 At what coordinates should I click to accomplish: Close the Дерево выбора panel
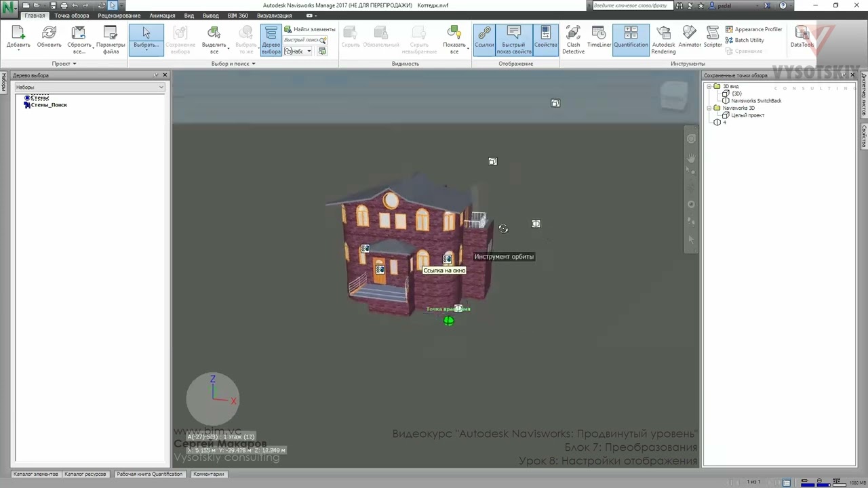point(164,75)
